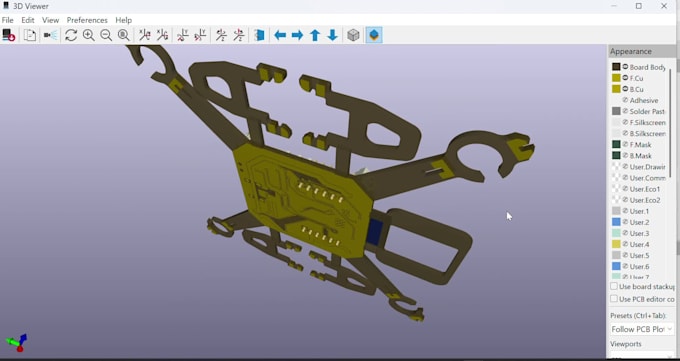The image size is (680, 361).
Task: Select the User.Comments layer label
Action: point(647,178)
